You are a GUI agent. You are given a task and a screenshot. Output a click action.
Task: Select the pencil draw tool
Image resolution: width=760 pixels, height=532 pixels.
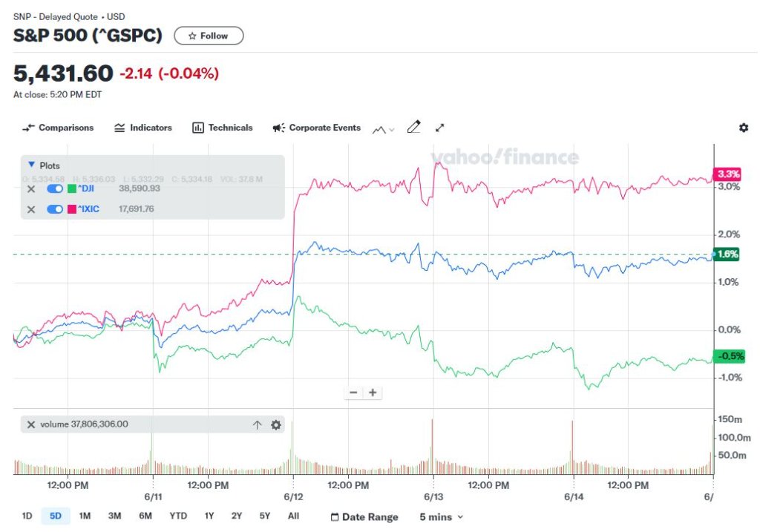point(413,128)
